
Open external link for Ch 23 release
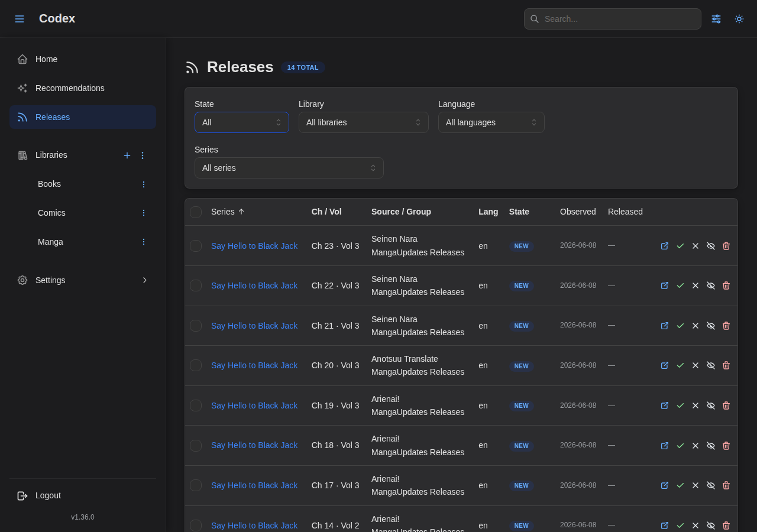click(665, 246)
